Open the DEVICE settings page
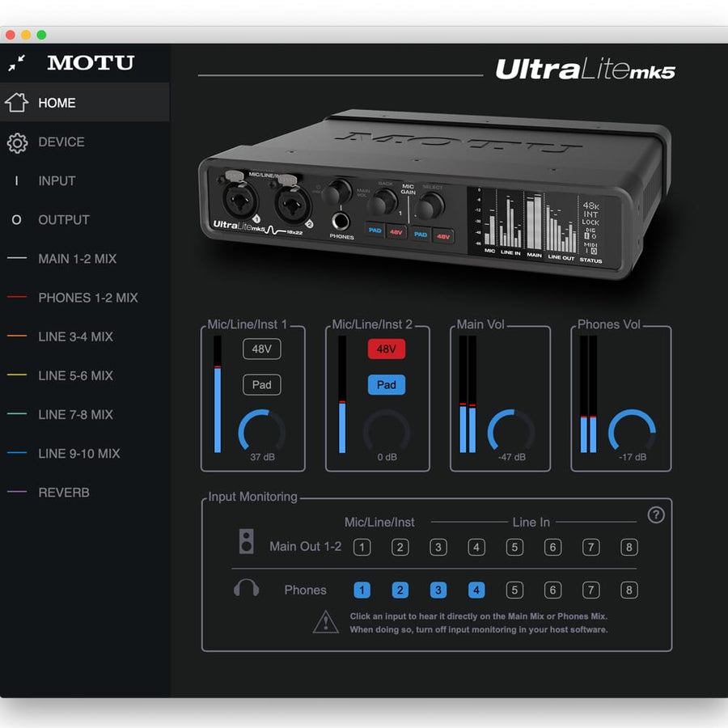 [x=84, y=142]
